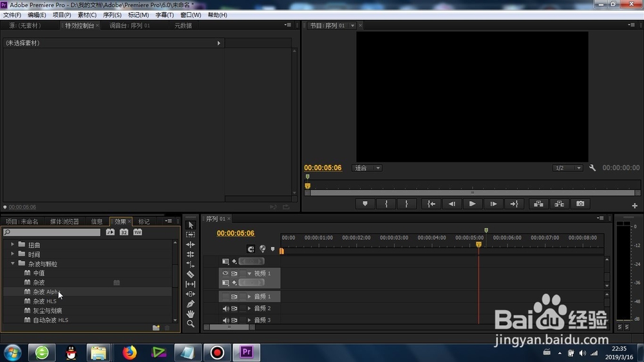Expand the 音频 3 track triangle
The image size is (644, 362).
coord(249,319)
